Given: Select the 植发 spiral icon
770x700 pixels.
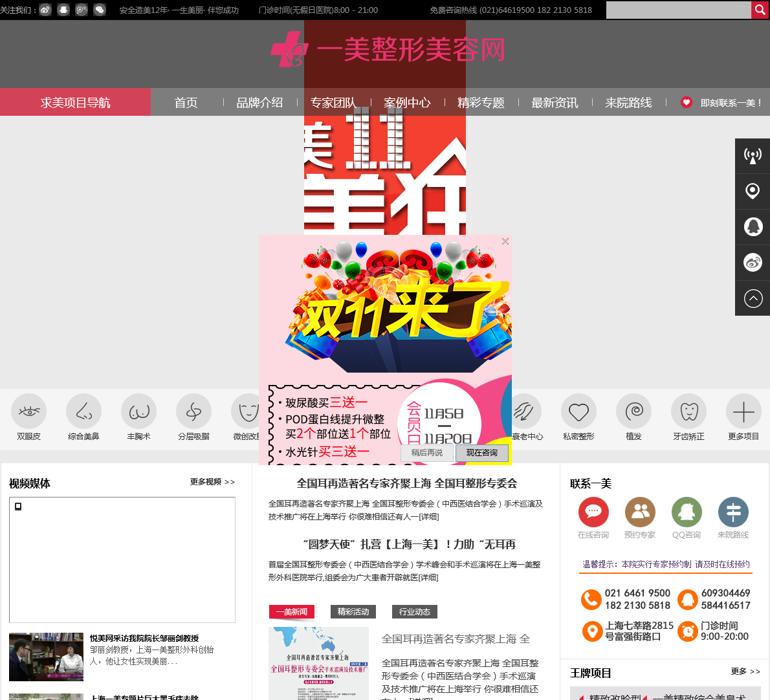Looking at the screenshot, I should pos(634,411).
